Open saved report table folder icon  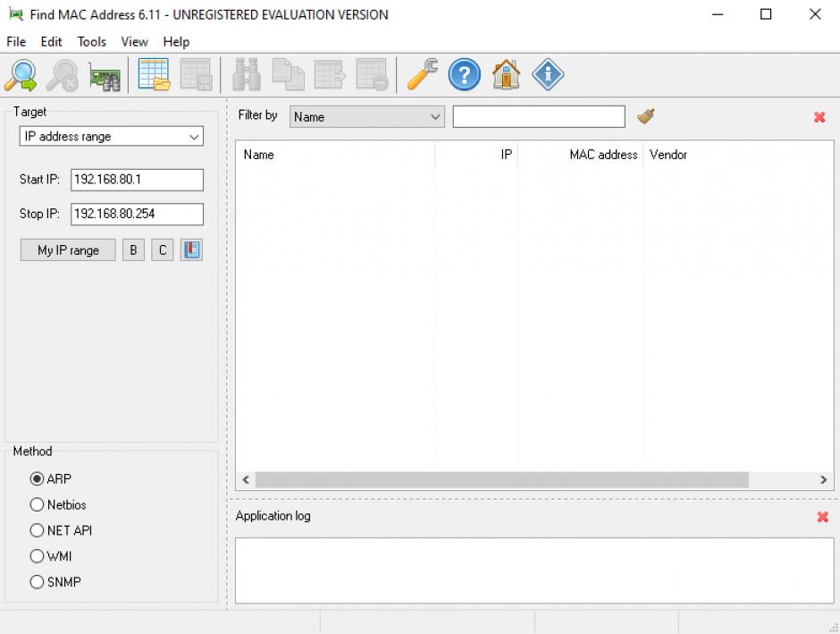(155, 74)
